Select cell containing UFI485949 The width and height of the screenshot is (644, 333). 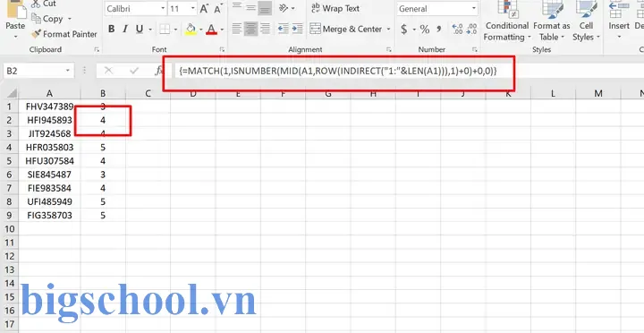[x=50, y=201]
